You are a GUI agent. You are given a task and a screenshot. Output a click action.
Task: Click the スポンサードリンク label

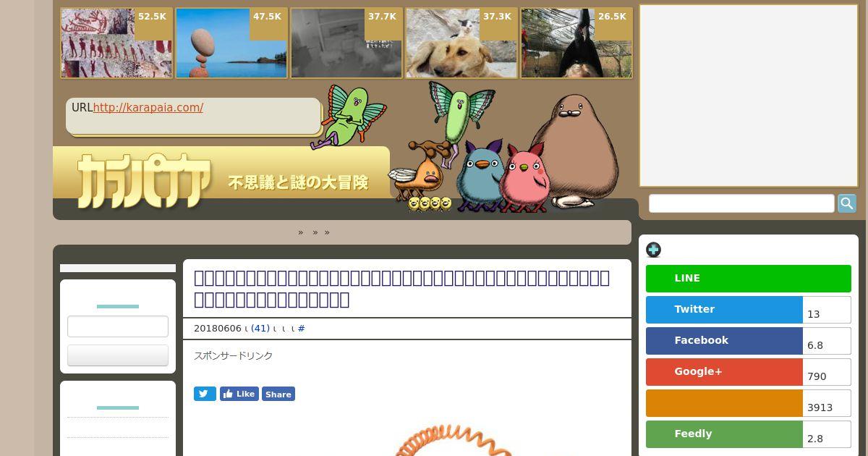click(x=233, y=356)
